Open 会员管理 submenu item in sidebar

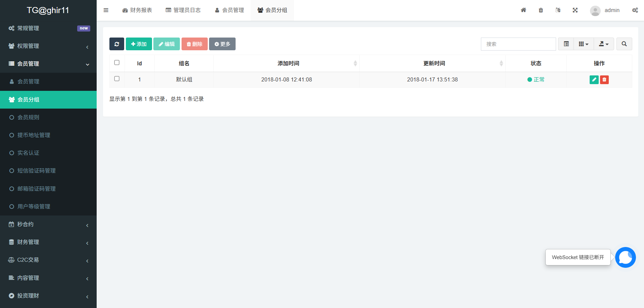[48, 81]
